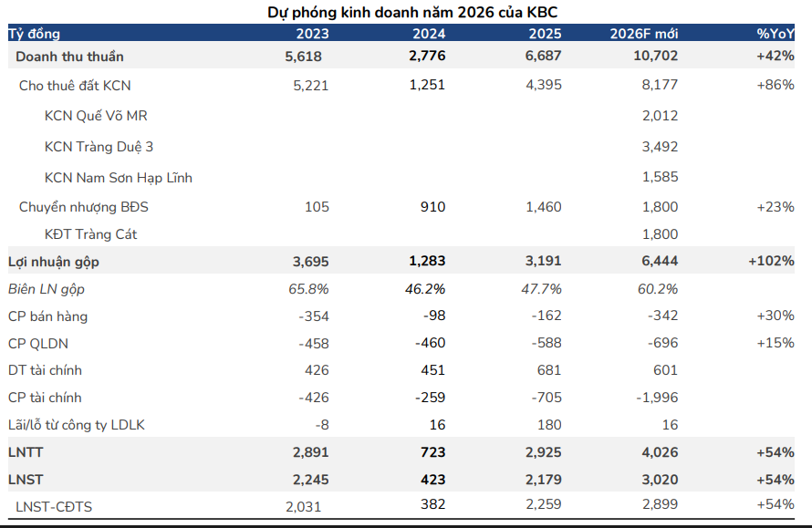Select the '2024' column header

click(x=429, y=33)
